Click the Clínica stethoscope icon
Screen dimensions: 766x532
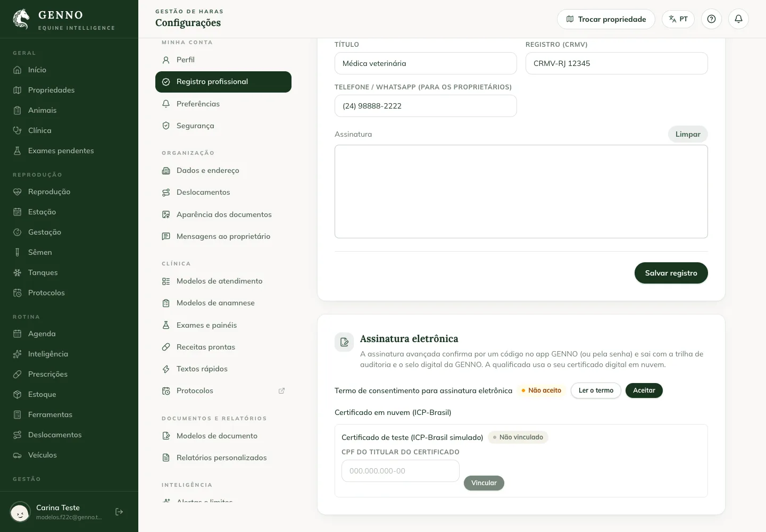(x=17, y=130)
